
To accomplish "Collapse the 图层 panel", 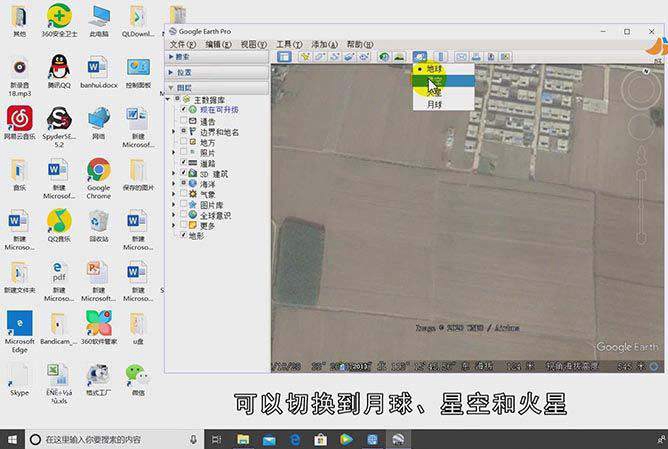I will 216,88.
